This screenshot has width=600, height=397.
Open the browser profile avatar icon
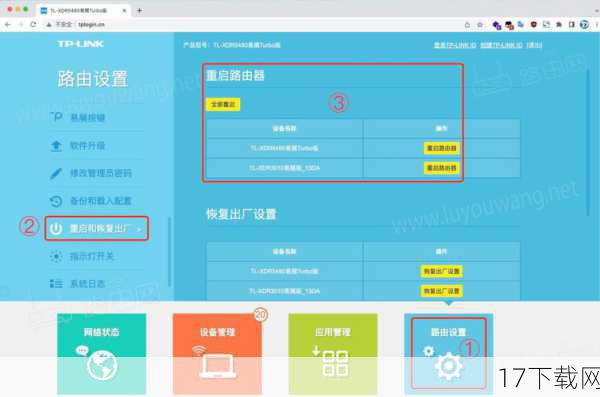click(584, 25)
